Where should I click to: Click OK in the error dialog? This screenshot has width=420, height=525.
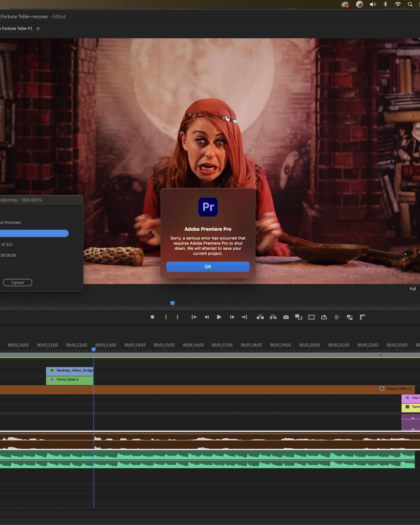(x=208, y=267)
